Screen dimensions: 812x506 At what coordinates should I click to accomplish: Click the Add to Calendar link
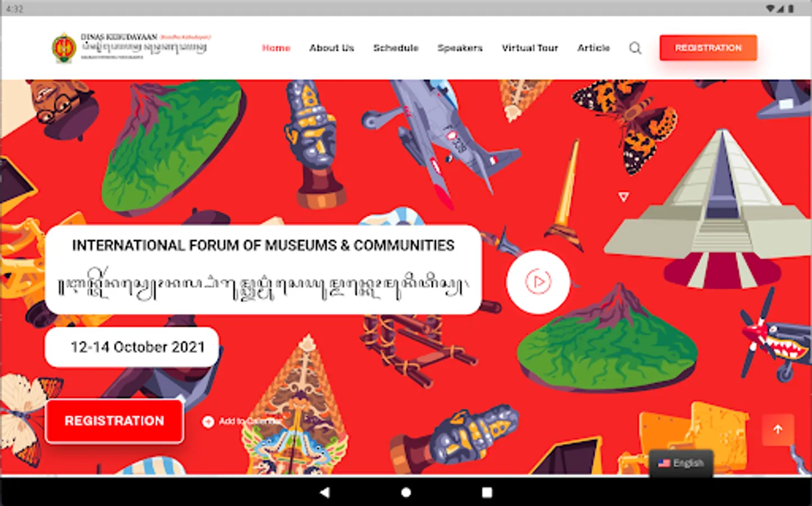point(250,421)
